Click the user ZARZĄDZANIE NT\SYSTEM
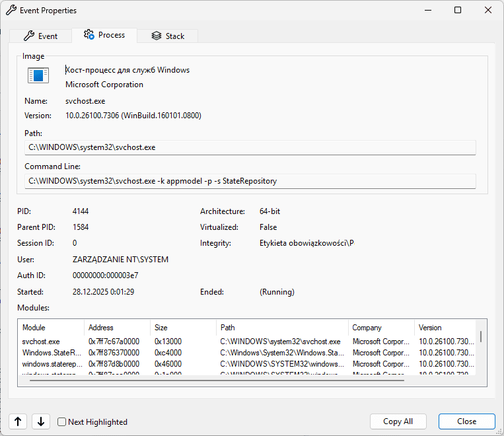The width and height of the screenshot is (504, 436). pyautogui.click(x=120, y=260)
